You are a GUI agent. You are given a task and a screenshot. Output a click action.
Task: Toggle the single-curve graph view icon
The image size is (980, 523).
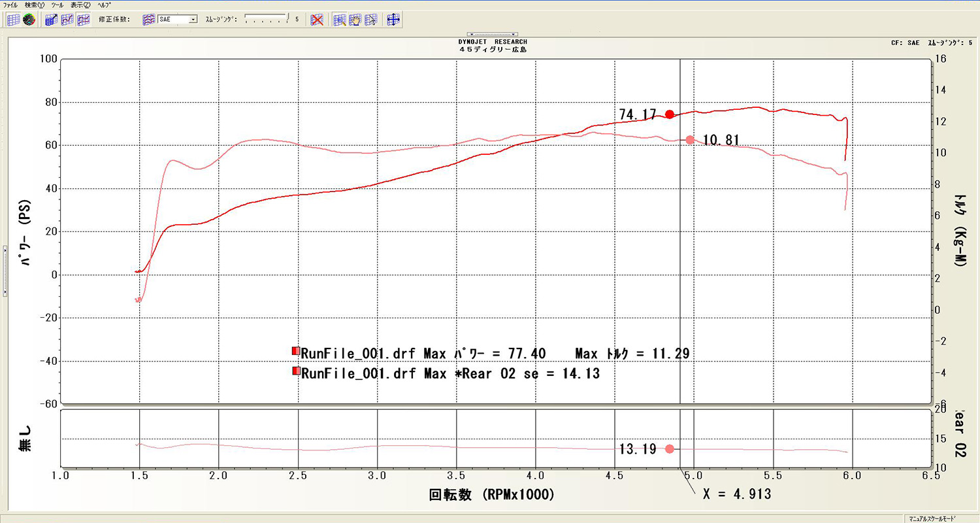click(67, 20)
